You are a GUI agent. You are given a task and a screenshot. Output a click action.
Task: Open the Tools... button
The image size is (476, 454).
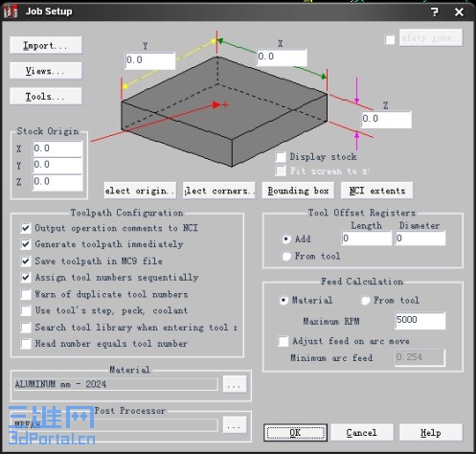pyautogui.click(x=46, y=96)
